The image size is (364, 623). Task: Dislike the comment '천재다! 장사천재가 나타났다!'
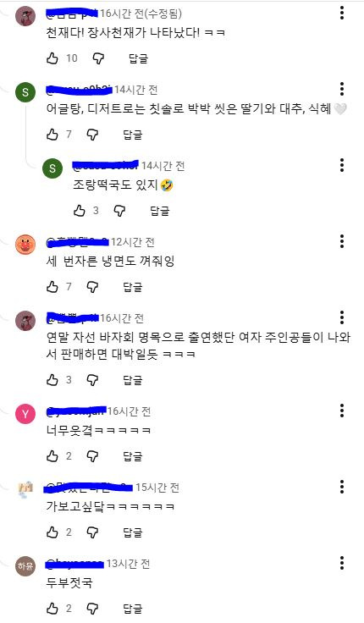(98, 58)
